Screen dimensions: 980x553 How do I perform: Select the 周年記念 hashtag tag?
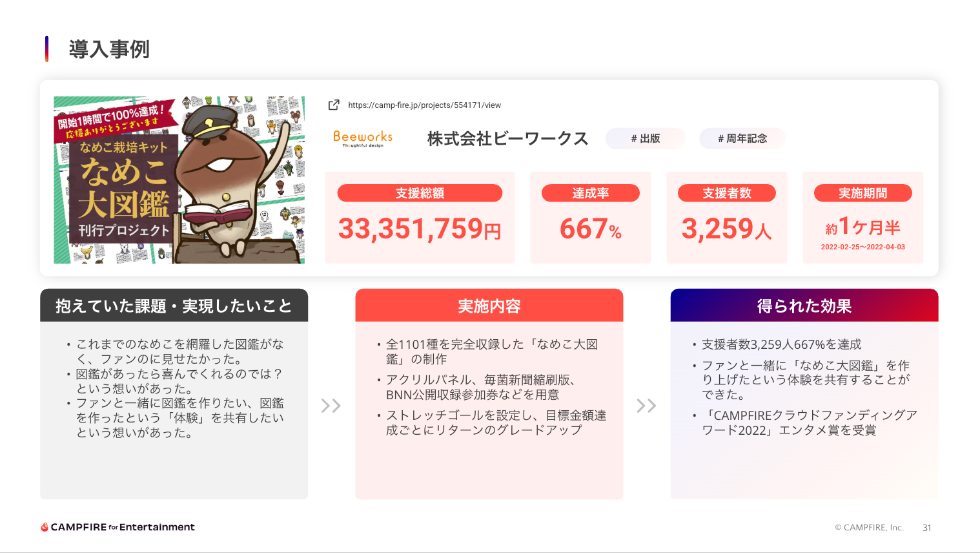[x=742, y=138]
